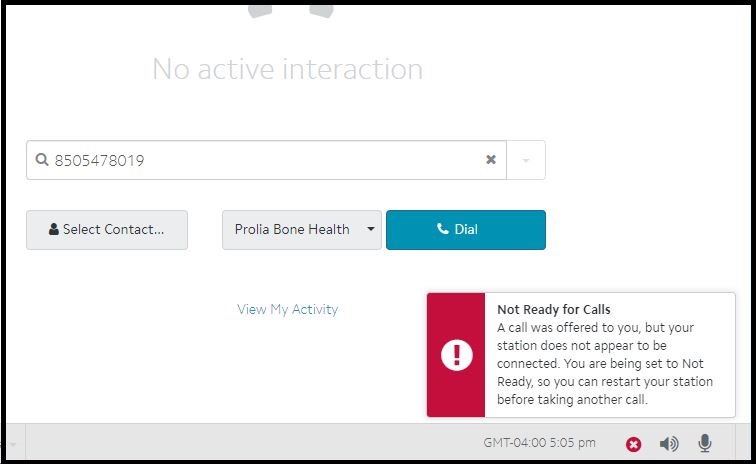Open the dropdown arrow beside the search field
This screenshot has width=756, height=464.
[526, 160]
